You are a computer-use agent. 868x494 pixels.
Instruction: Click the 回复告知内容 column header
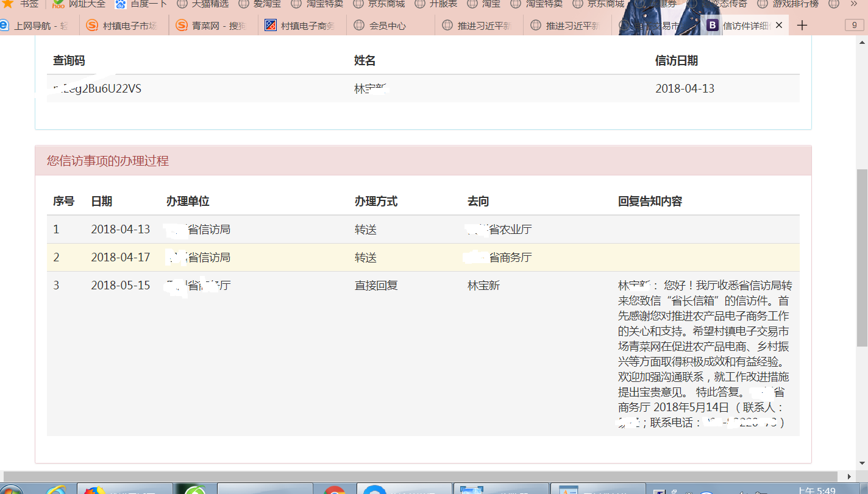coord(650,202)
